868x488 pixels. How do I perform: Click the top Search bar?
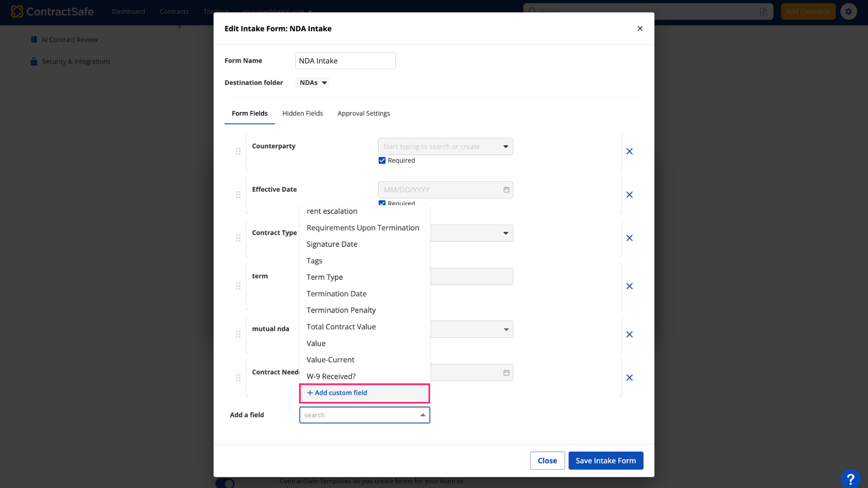pos(648,11)
